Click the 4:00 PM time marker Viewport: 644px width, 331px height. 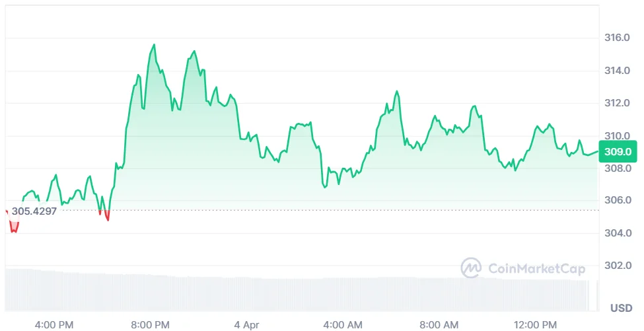[54, 324]
